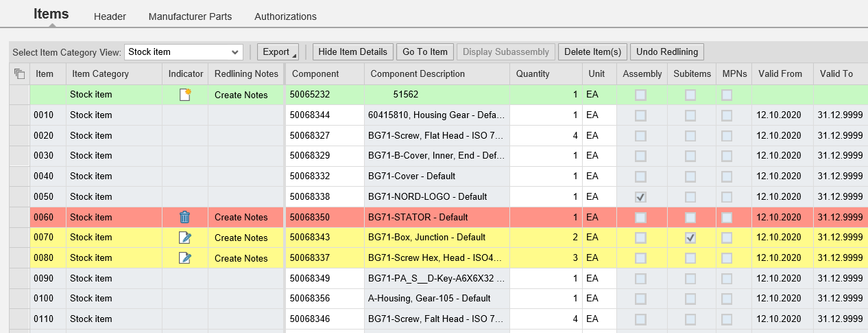Switch to the Items tab
868x333 pixels.
pyautogui.click(x=51, y=14)
